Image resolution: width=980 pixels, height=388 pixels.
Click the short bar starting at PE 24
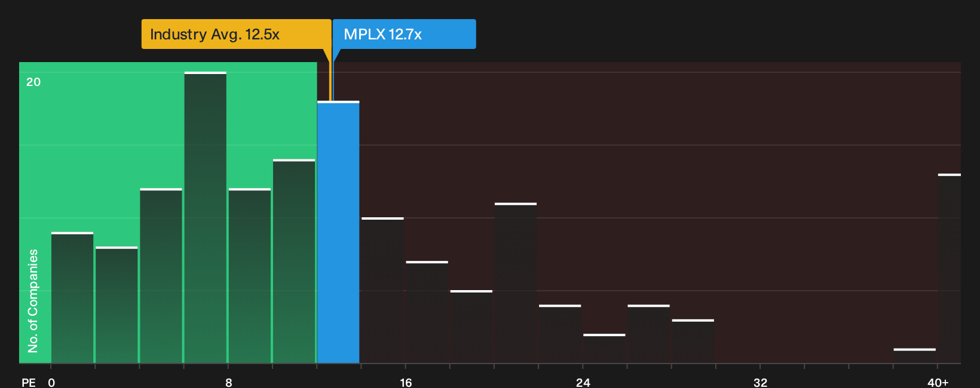coord(604,349)
